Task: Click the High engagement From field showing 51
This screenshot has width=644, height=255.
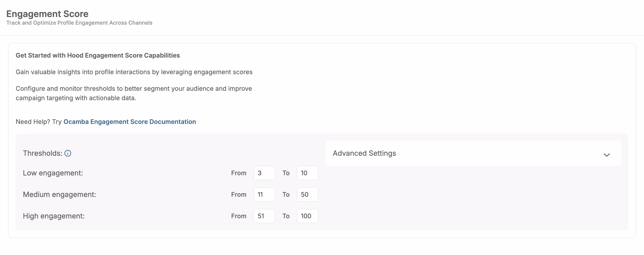Action: pyautogui.click(x=264, y=216)
